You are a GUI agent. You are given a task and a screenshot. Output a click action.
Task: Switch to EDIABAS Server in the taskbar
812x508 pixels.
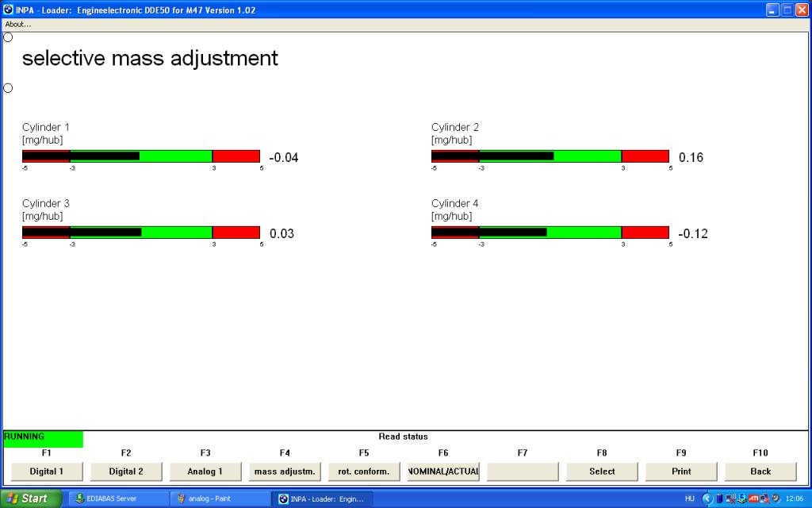point(118,498)
